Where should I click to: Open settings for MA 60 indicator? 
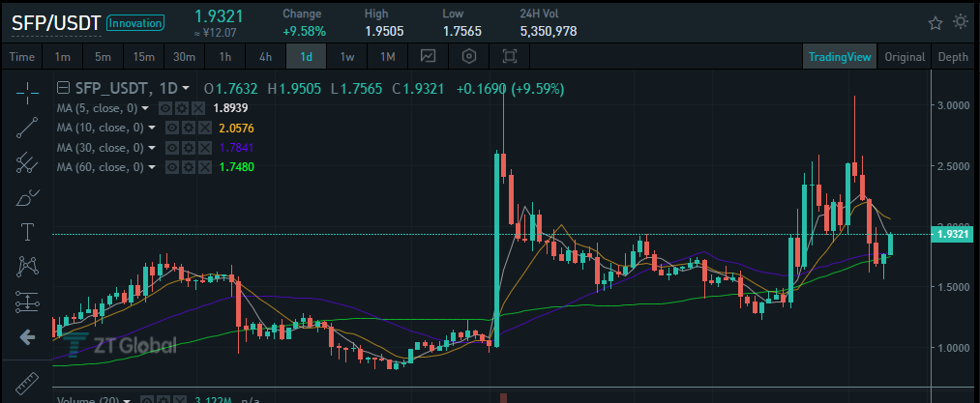(188, 167)
